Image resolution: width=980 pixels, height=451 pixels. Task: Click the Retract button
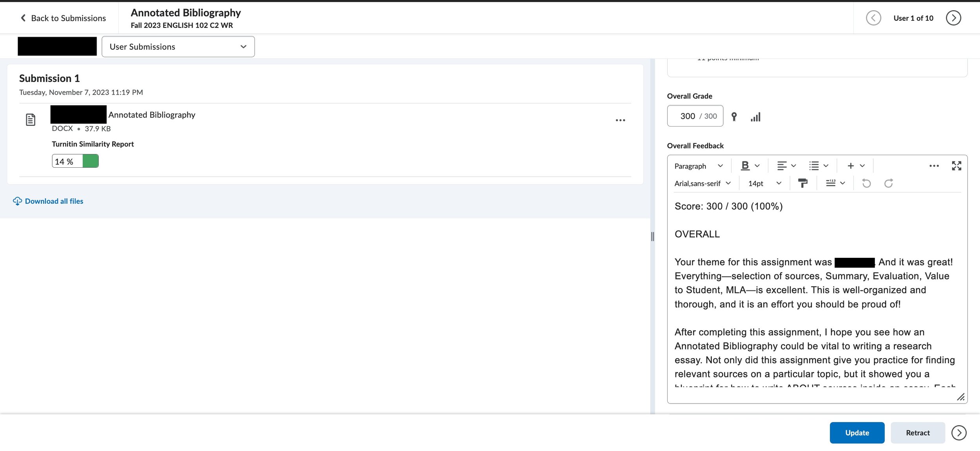coord(917,433)
